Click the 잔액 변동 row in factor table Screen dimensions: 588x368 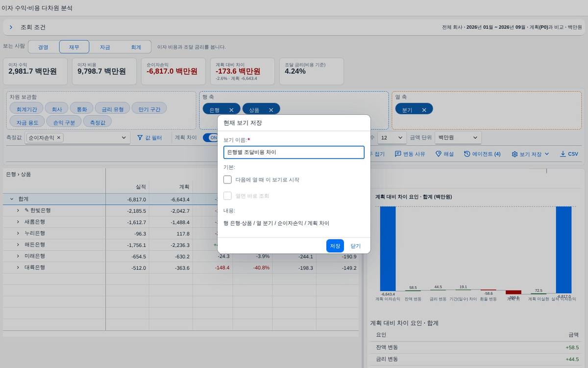tap(475, 347)
